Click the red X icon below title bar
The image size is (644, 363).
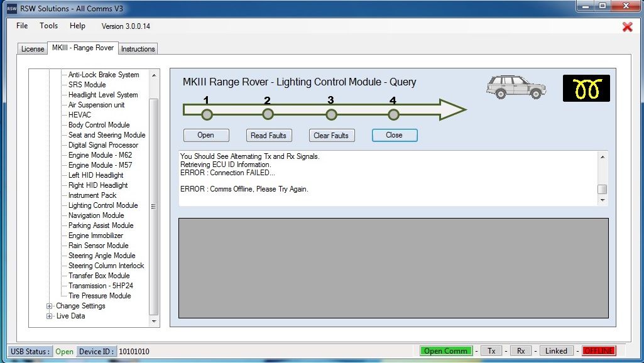pos(627,26)
